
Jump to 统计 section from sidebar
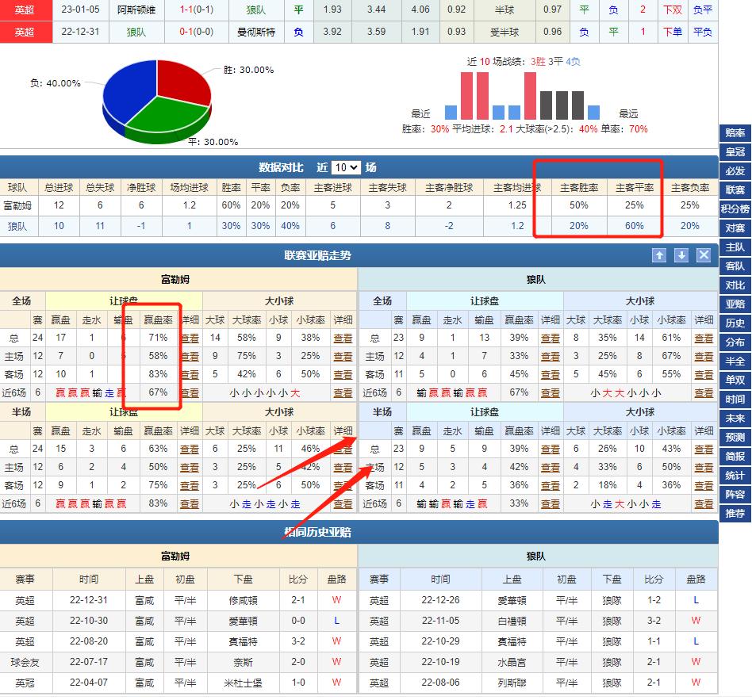pos(735,475)
